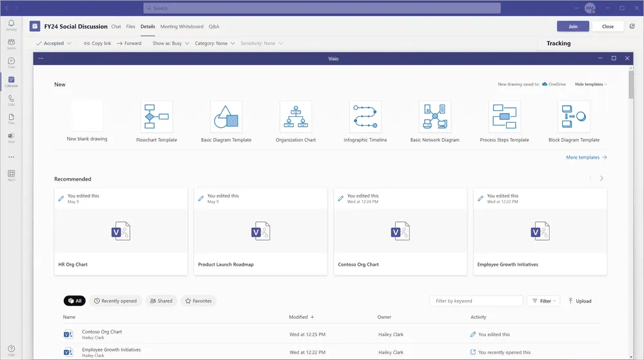Open the Apps grid icon in sidebar
The height and width of the screenshot is (360, 644).
tap(11, 175)
